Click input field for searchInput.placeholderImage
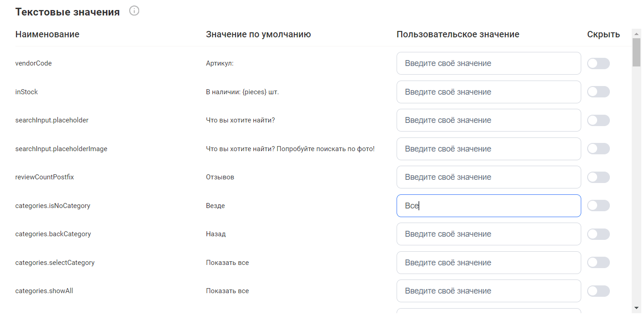Viewport: 644px width, 320px height. click(488, 149)
